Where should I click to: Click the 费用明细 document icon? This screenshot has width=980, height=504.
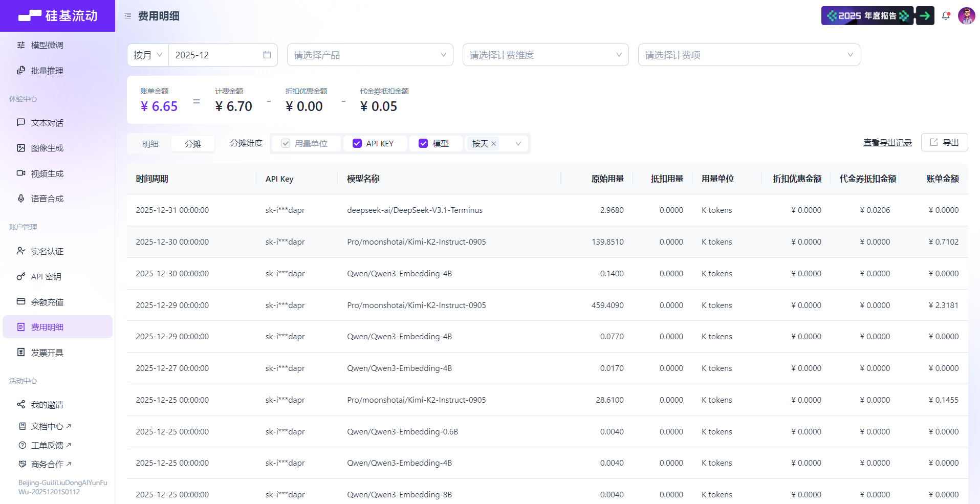click(21, 327)
